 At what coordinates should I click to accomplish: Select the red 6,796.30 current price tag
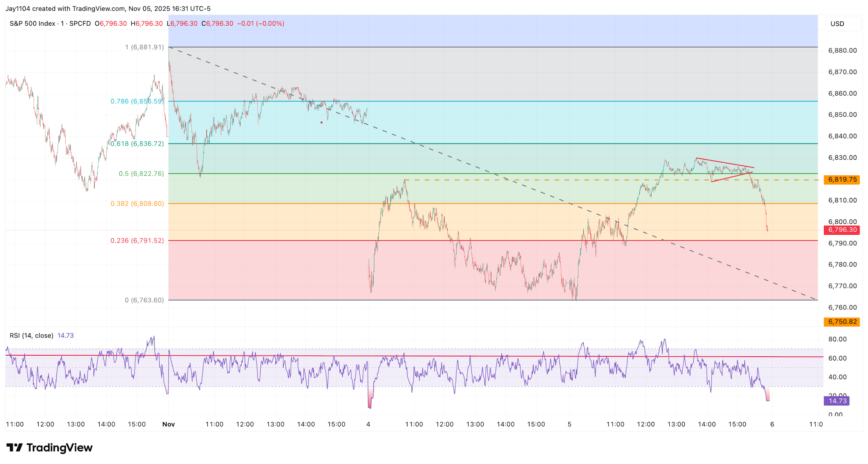[x=842, y=230]
